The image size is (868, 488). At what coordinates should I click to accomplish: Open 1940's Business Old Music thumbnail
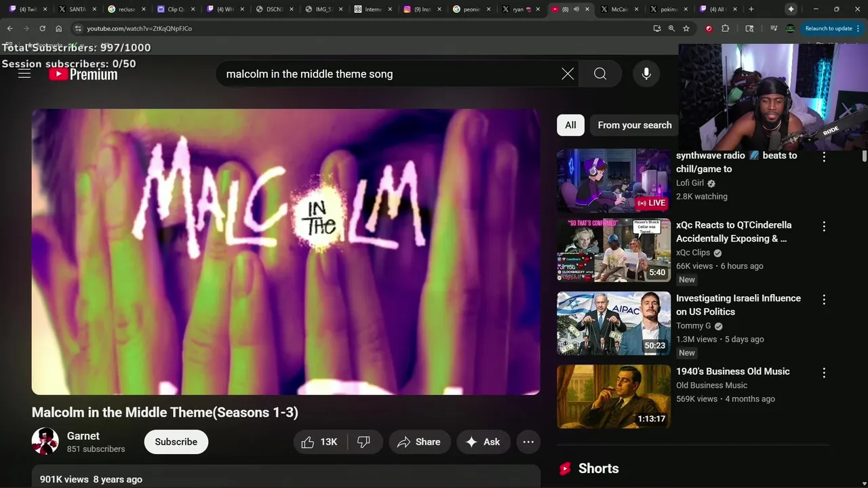[614, 396]
